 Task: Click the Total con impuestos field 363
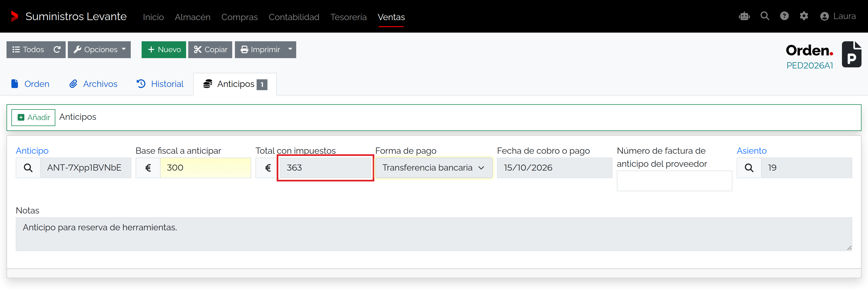click(x=325, y=168)
